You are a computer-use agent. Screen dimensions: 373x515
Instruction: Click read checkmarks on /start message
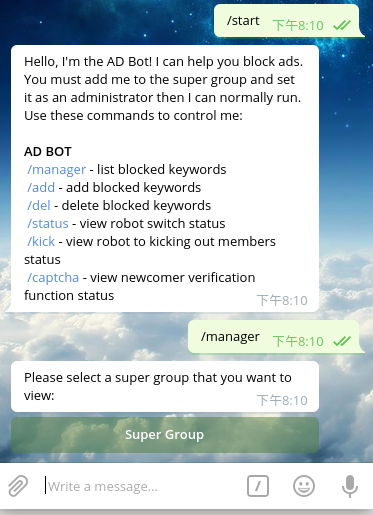(342, 25)
